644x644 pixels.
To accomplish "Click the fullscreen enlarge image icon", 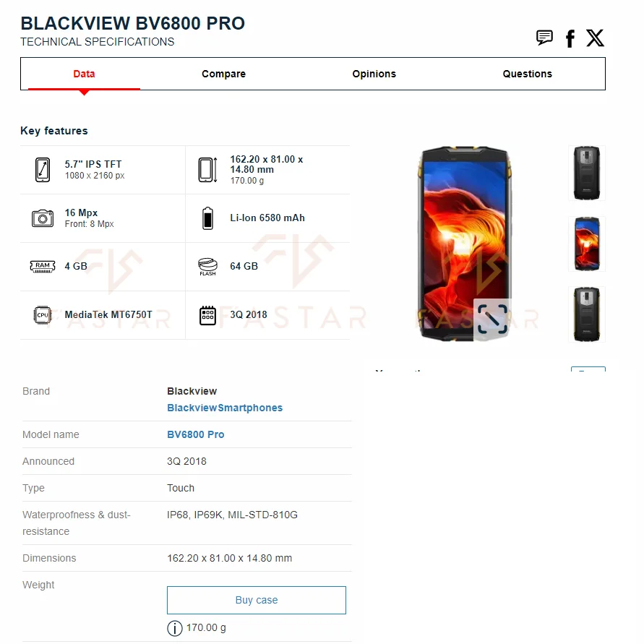I will [x=492, y=319].
